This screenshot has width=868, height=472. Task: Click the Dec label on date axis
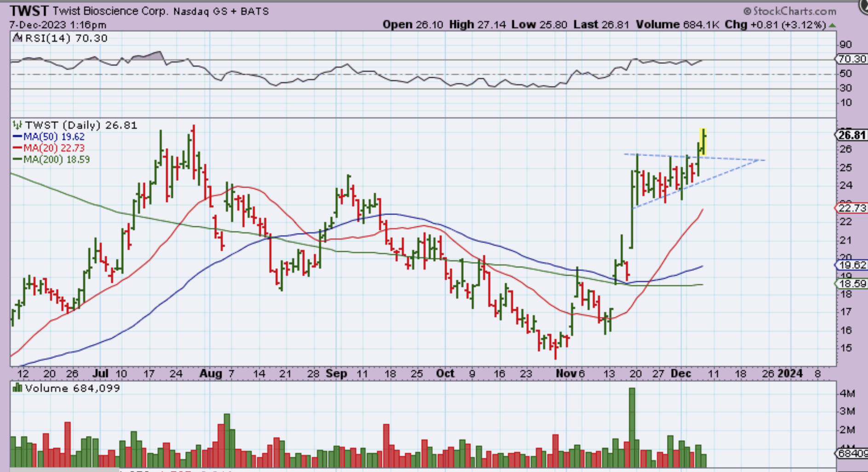681,374
